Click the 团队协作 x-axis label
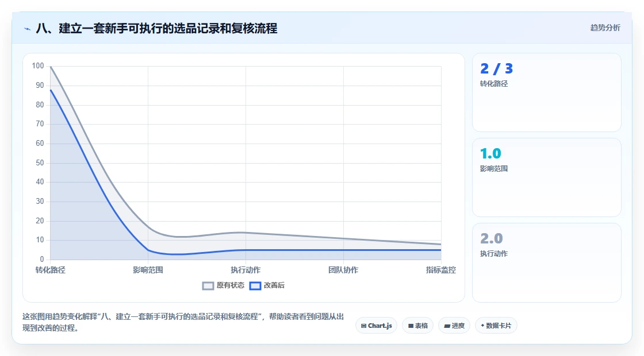The width and height of the screenshot is (644, 356). tap(343, 270)
